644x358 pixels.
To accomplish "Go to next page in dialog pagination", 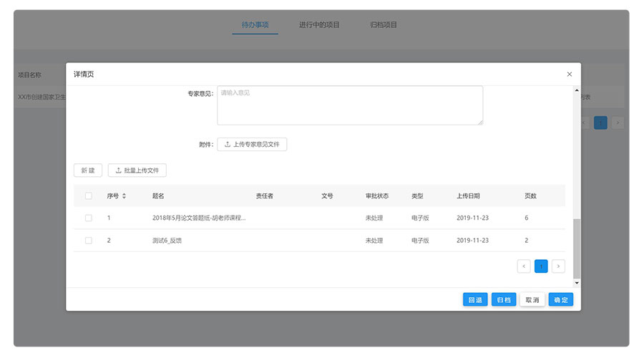I will (558, 266).
